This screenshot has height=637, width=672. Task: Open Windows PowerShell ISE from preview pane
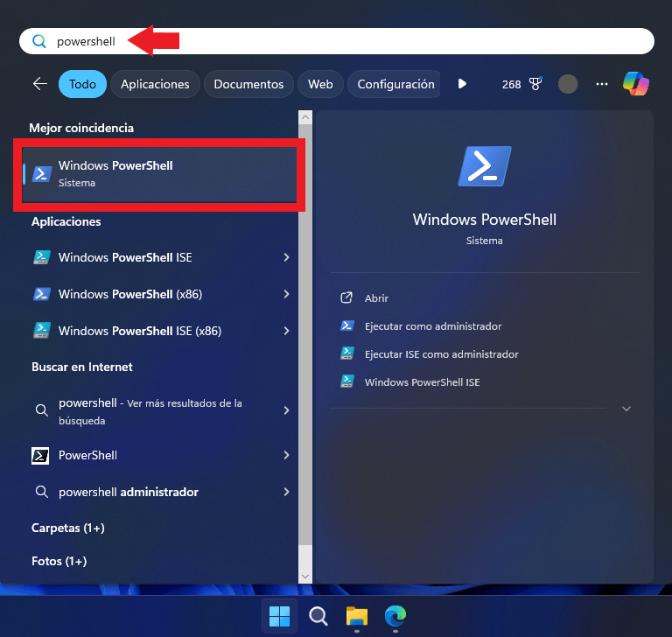coord(422,382)
